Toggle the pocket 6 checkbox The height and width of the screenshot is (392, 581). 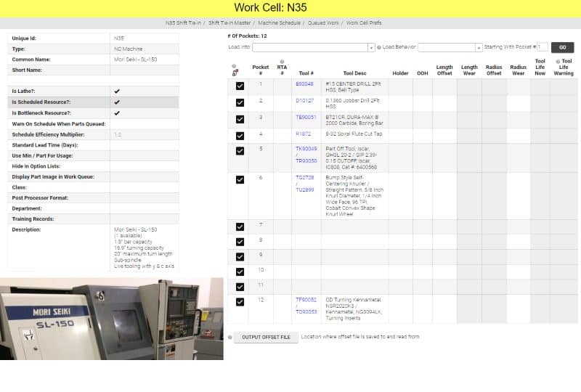click(240, 180)
